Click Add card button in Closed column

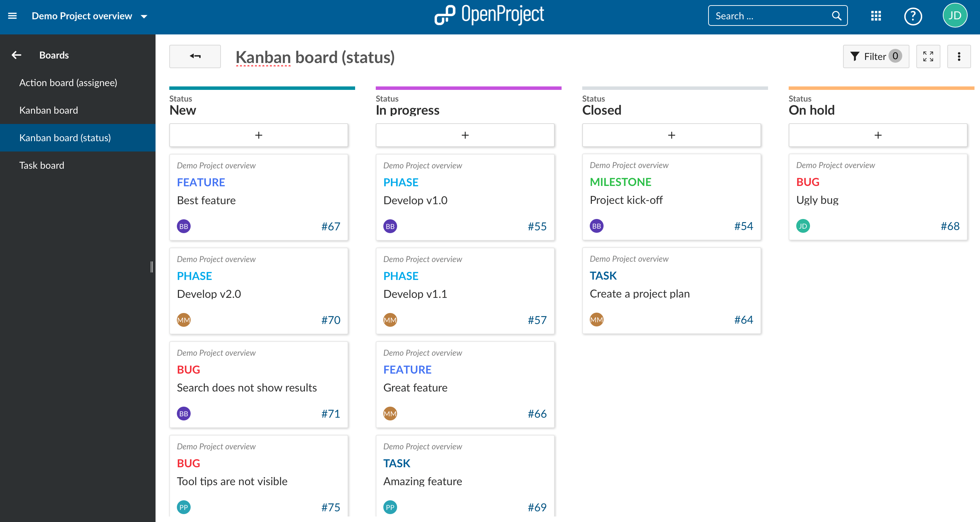tap(671, 136)
